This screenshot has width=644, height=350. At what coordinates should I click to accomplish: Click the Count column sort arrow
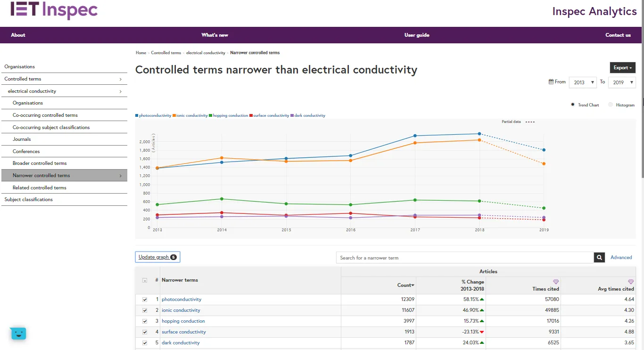pos(413,285)
